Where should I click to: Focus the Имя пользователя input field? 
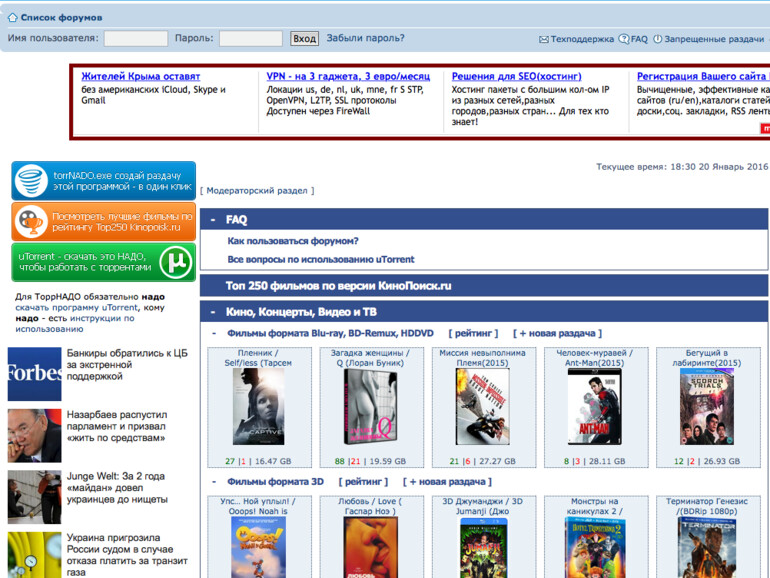[136, 38]
